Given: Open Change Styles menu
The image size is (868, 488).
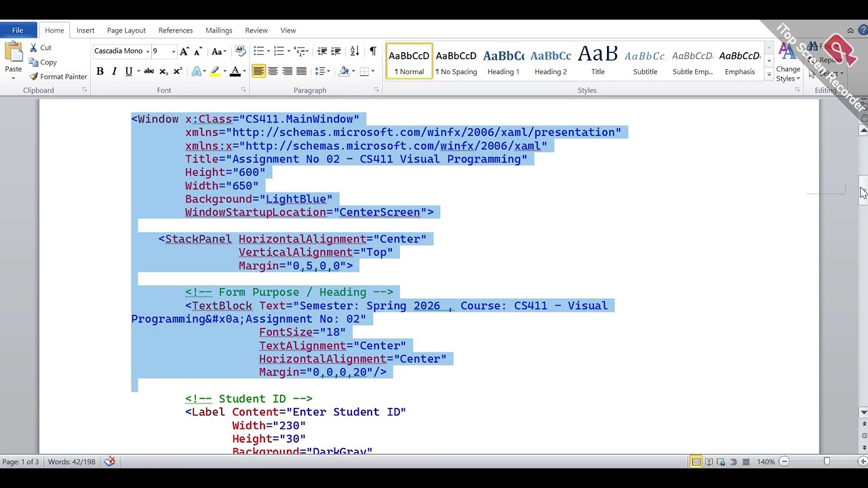Looking at the screenshot, I should (x=788, y=62).
